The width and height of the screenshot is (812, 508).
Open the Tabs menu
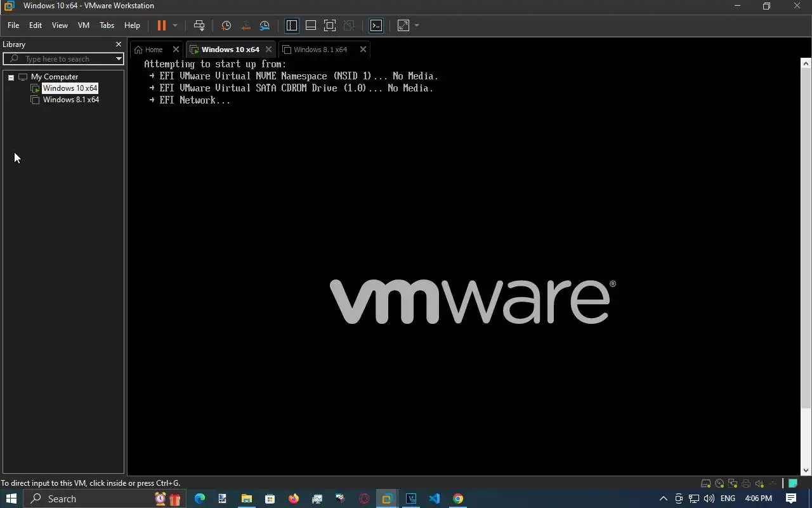(x=107, y=25)
